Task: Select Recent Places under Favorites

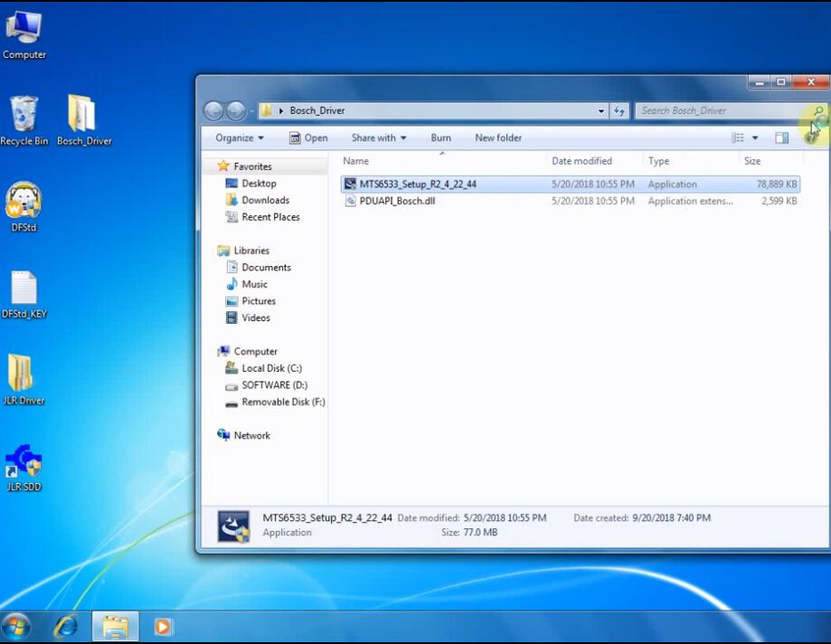Action: pyautogui.click(x=263, y=217)
